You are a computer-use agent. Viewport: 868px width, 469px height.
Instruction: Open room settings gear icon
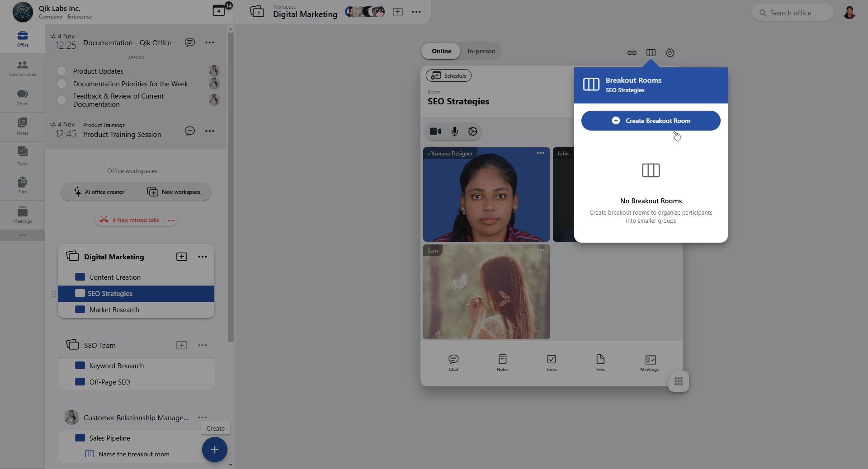pos(670,53)
